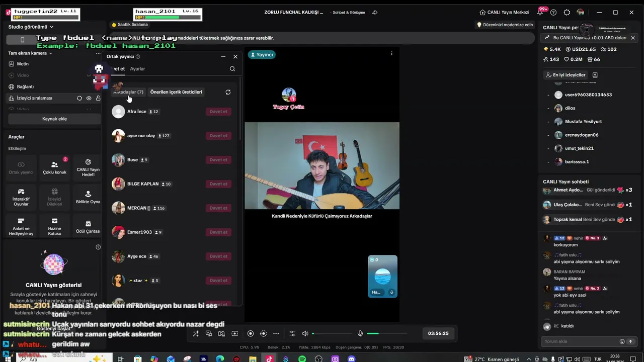Invite Buse with Davet et

tap(218, 160)
